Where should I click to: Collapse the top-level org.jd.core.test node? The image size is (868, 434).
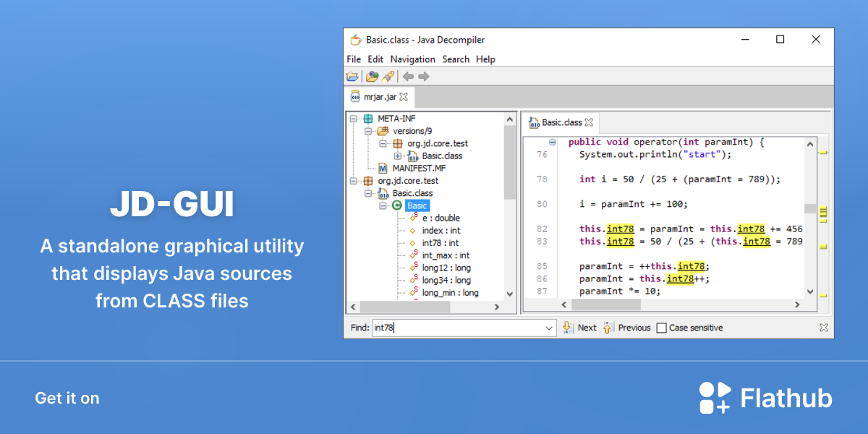click(x=354, y=181)
